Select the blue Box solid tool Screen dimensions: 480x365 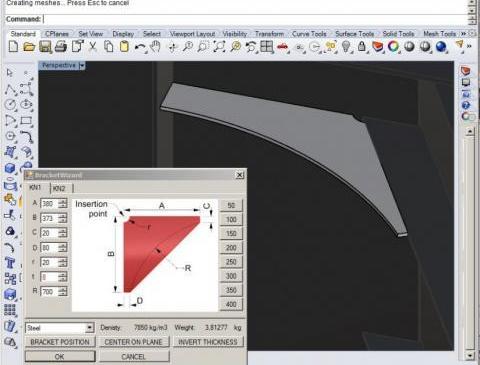tap(10, 168)
